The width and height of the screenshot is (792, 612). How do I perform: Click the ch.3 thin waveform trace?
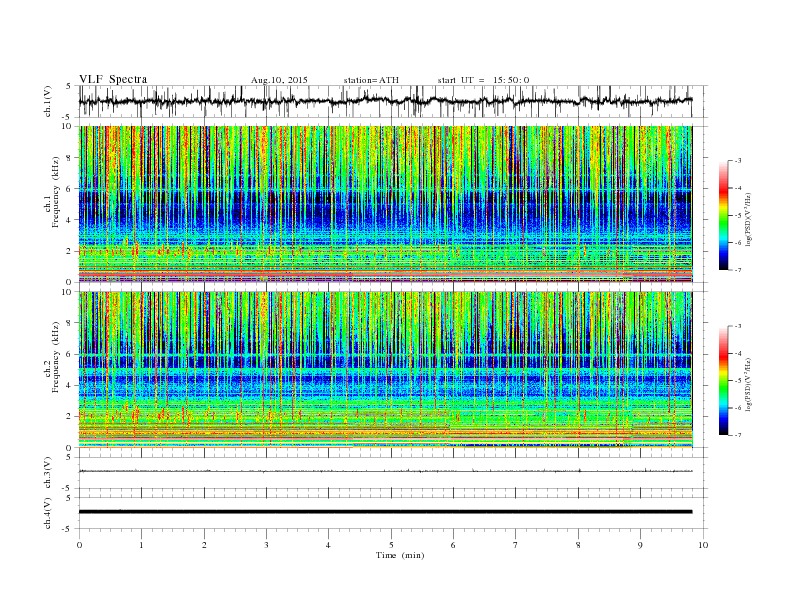(x=386, y=471)
